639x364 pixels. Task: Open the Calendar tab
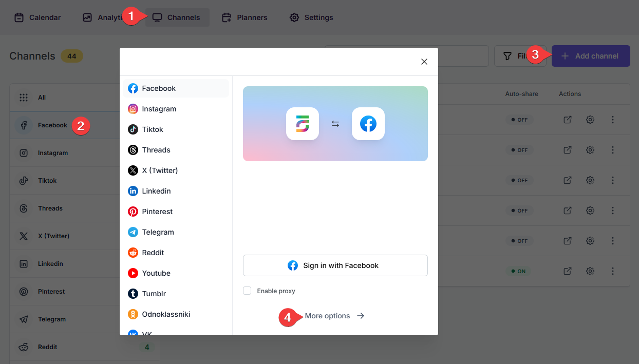37,17
